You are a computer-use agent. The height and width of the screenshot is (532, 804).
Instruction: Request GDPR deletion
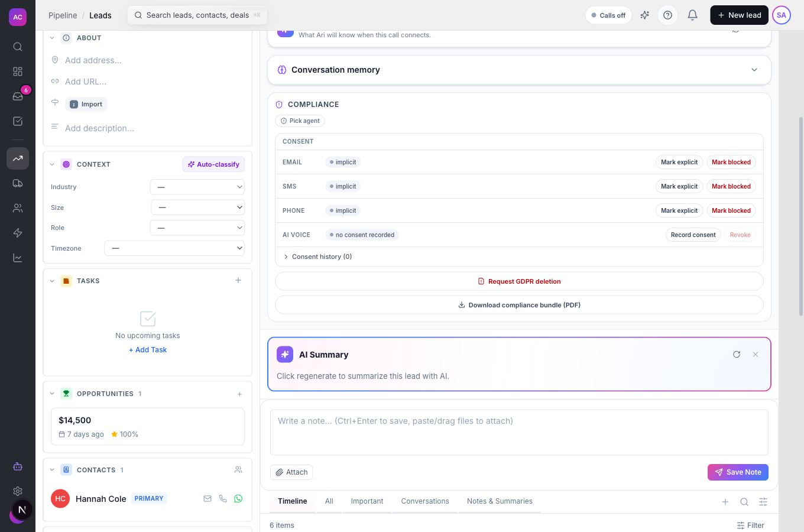coord(519,281)
